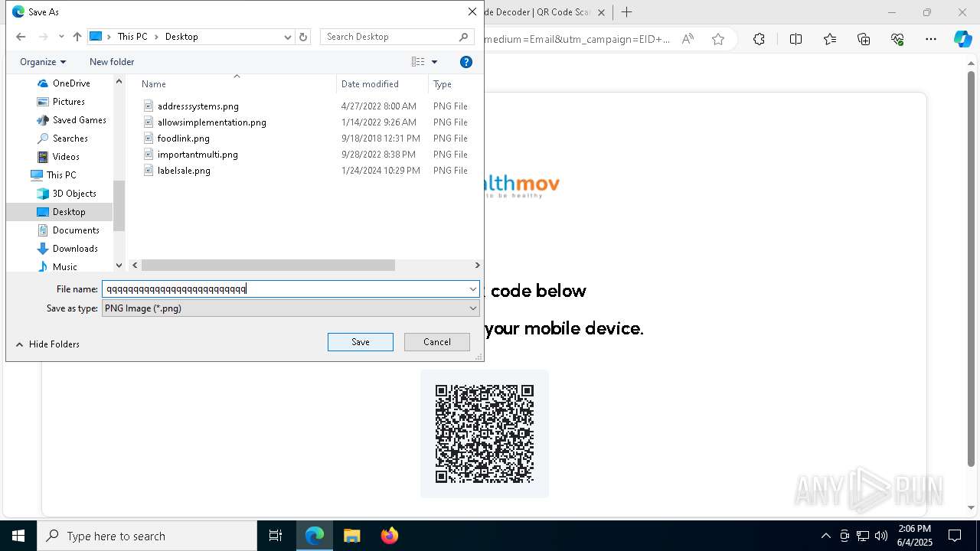Image resolution: width=980 pixels, height=551 pixels.
Task: Select foodlink.png file
Action: [184, 139]
